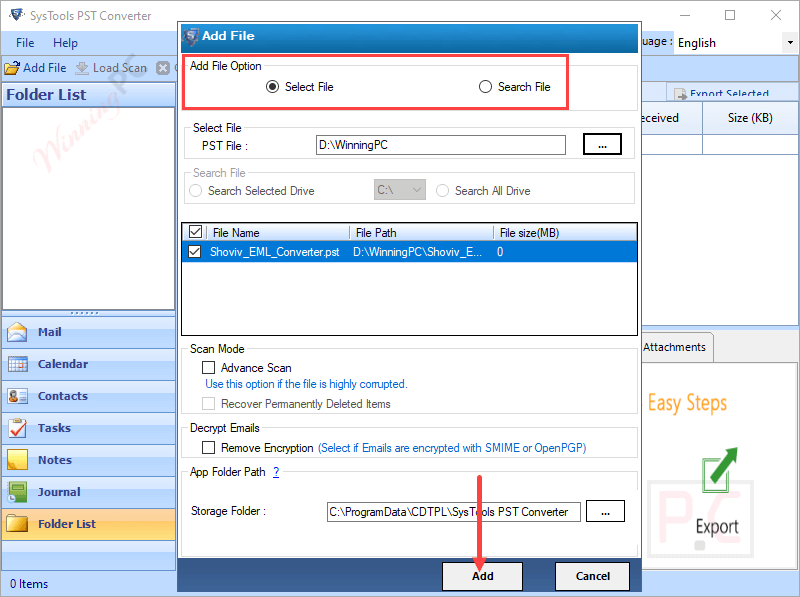Click the Folder List panel header
The image size is (800, 597).
(89, 95)
